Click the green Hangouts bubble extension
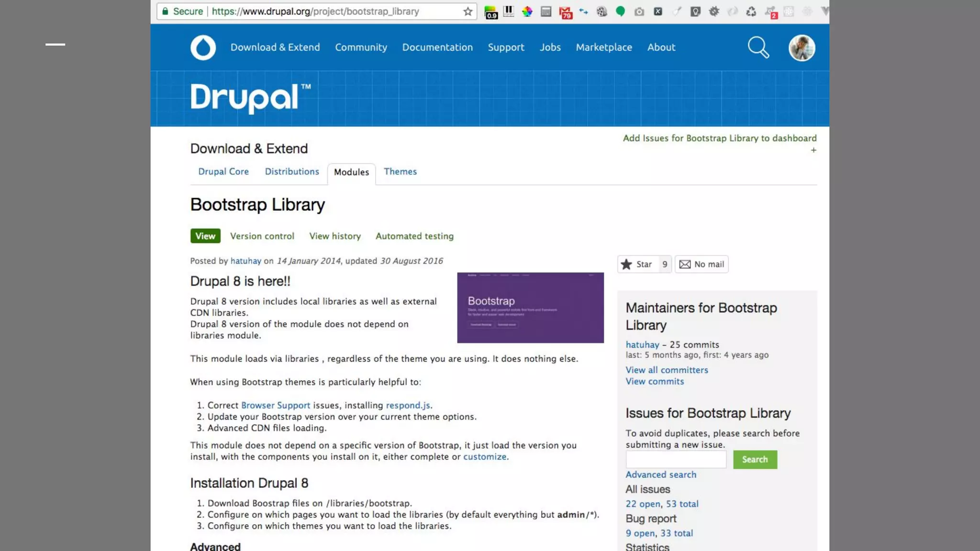 click(x=621, y=11)
